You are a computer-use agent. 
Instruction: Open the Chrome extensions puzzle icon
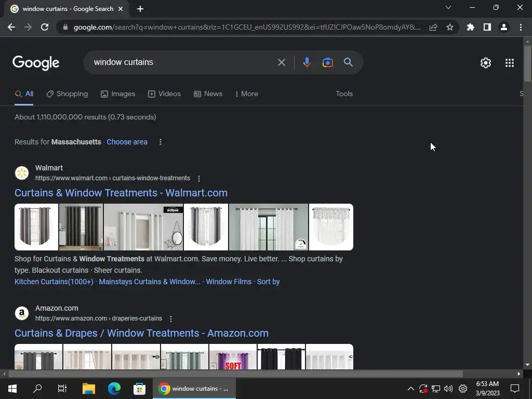click(471, 27)
